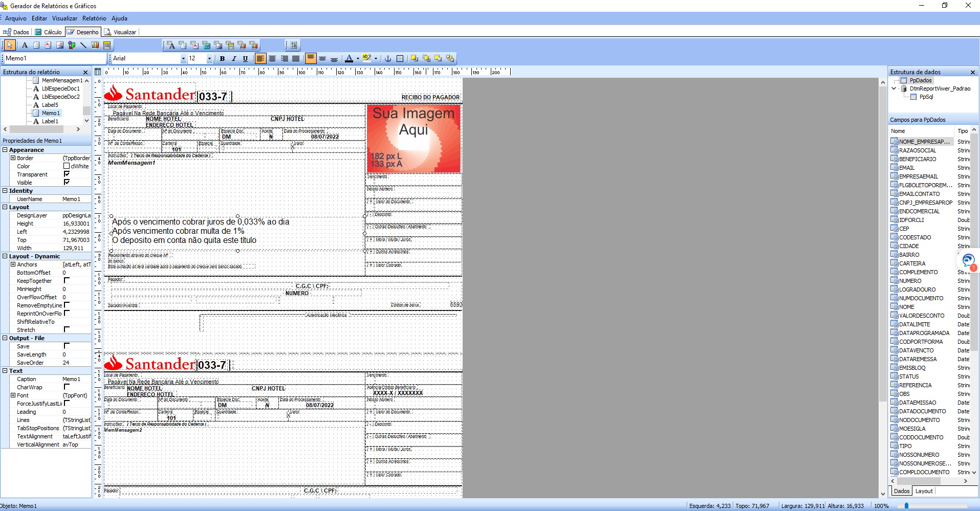This screenshot has width=980, height=511.
Task: Open the Relatório menu
Action: (x=94, y=18)
